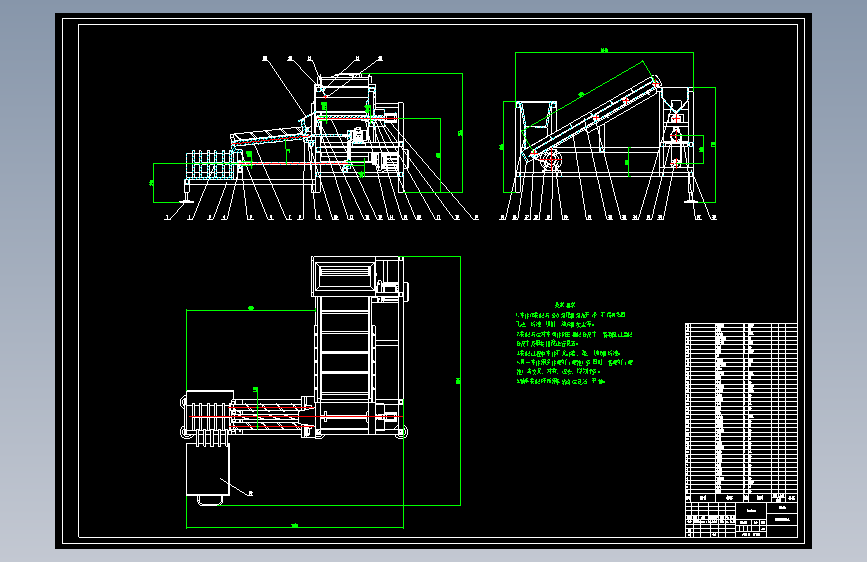Screen dimensions: 867x562
Task: Click the leader line pointing to the plan view box
Action: coord(235,486)
